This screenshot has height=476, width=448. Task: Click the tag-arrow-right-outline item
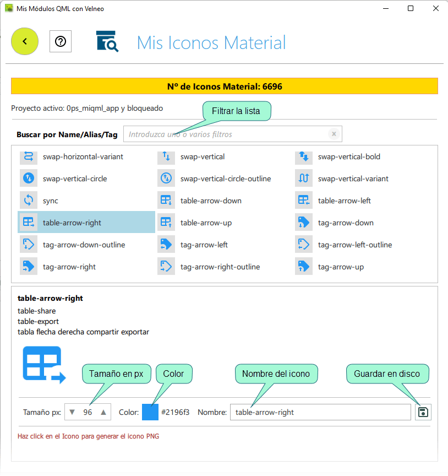point(220,267)
